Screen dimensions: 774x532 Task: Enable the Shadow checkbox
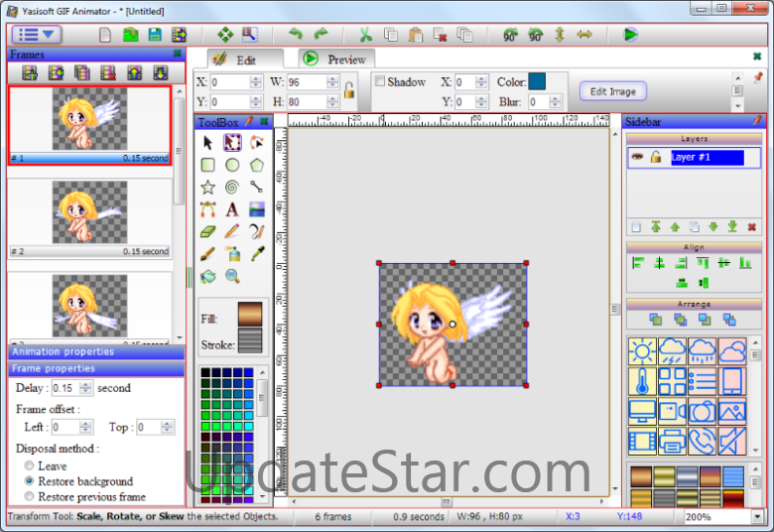(x=380, y=81)
